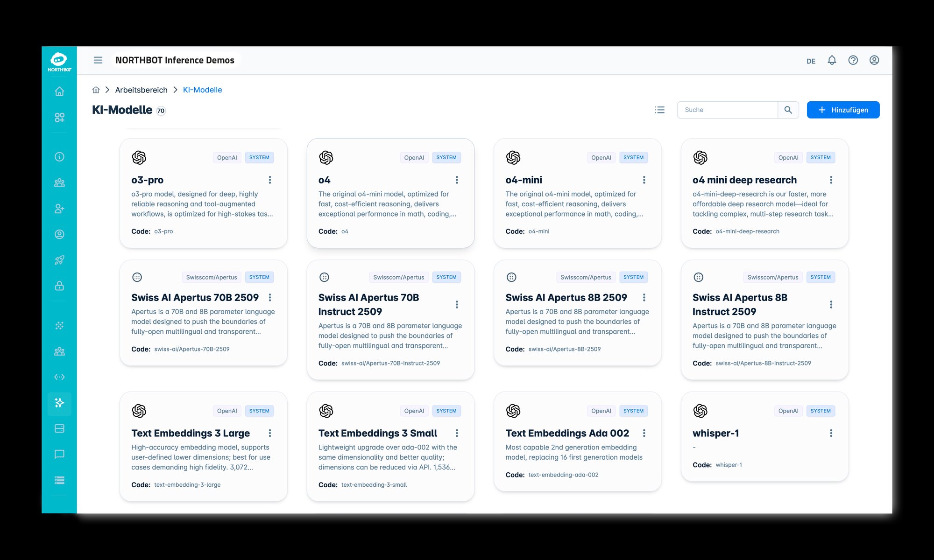
Task: Click the add user icon in the sidebar
Action: click(59, 209)
